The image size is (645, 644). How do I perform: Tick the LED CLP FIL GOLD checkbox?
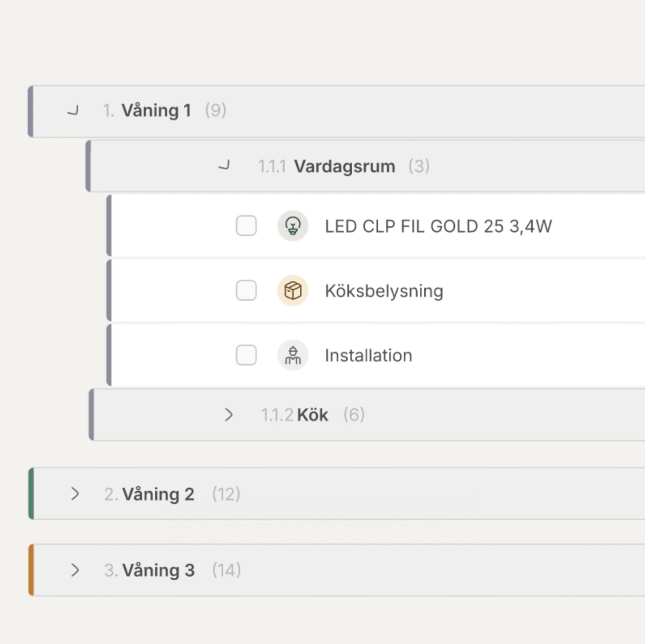[x=246, y=226]
